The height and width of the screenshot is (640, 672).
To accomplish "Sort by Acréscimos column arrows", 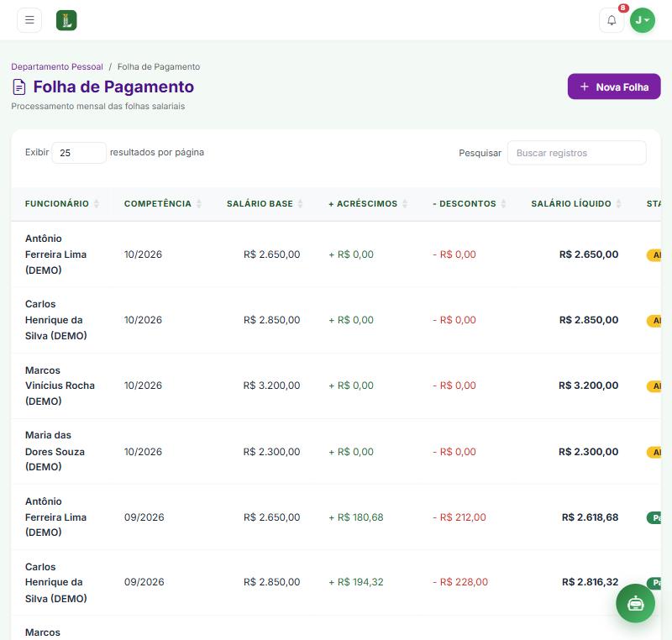I will tap(405, 203).
